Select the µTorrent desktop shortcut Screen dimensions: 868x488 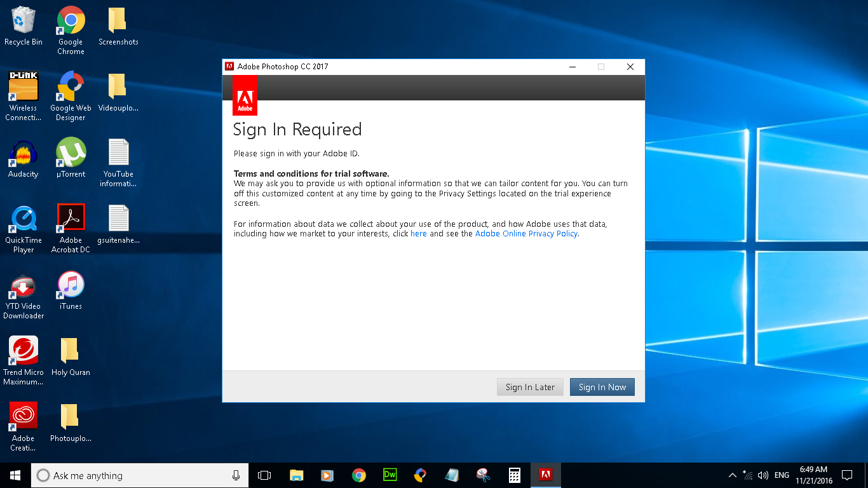(x=71, y=158)
